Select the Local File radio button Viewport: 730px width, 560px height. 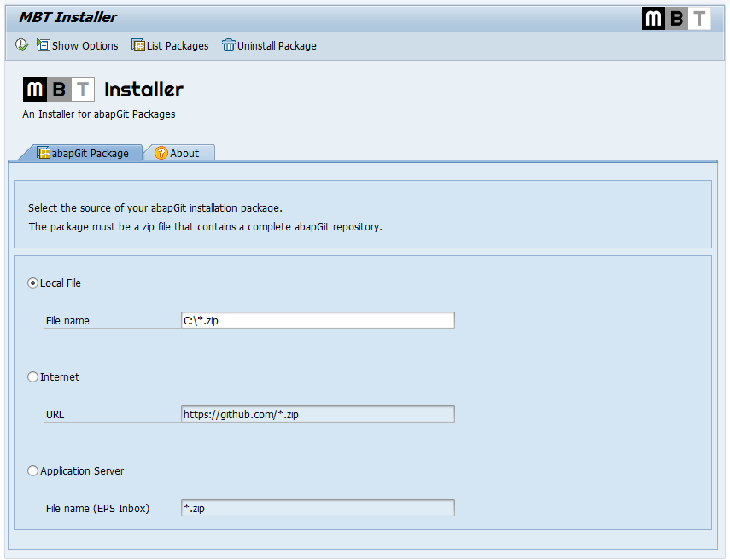[32, 283]
